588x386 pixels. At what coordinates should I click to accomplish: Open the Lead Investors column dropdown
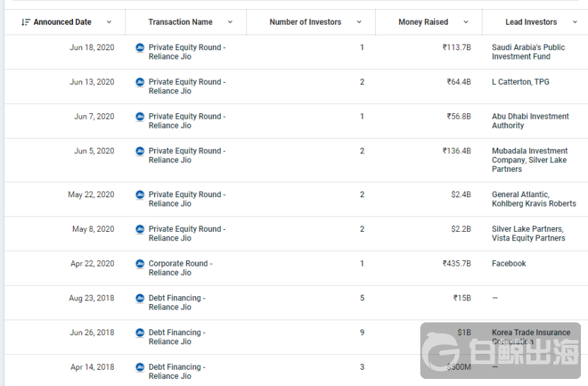pos(575,23)
